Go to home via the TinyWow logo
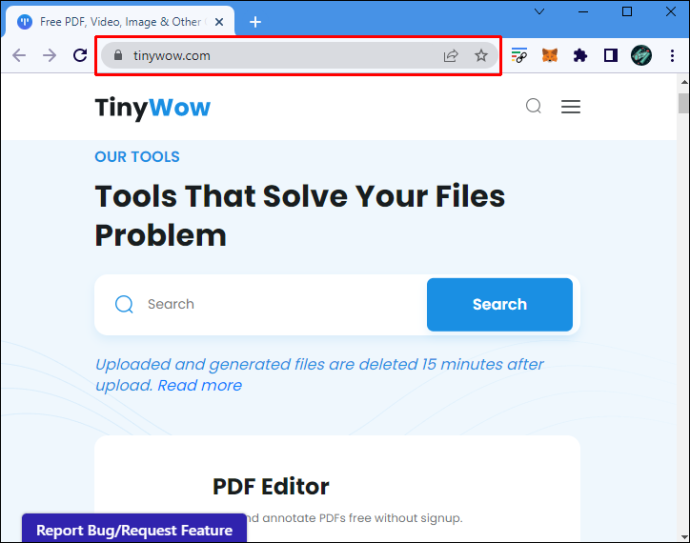690x543 pixels. coord(153,107)
